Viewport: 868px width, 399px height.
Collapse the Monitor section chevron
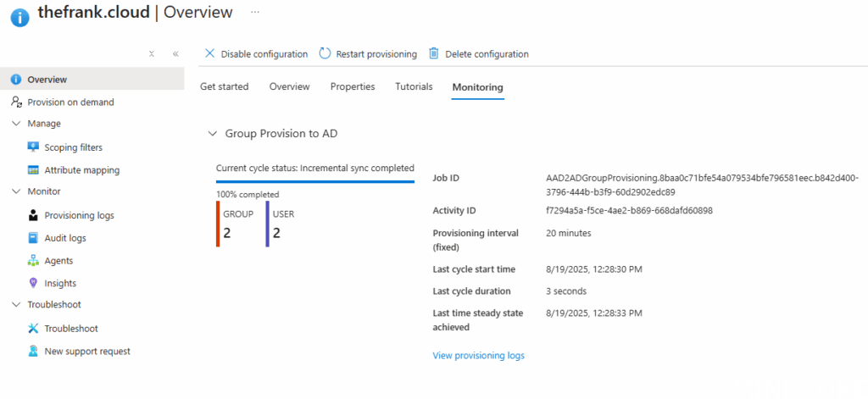tap(16, 191)
